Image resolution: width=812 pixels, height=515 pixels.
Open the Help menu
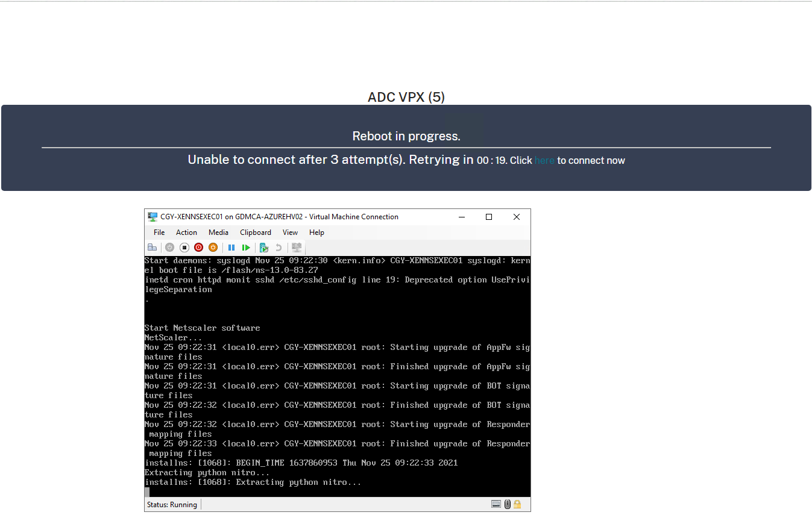(x=316, y=233)
